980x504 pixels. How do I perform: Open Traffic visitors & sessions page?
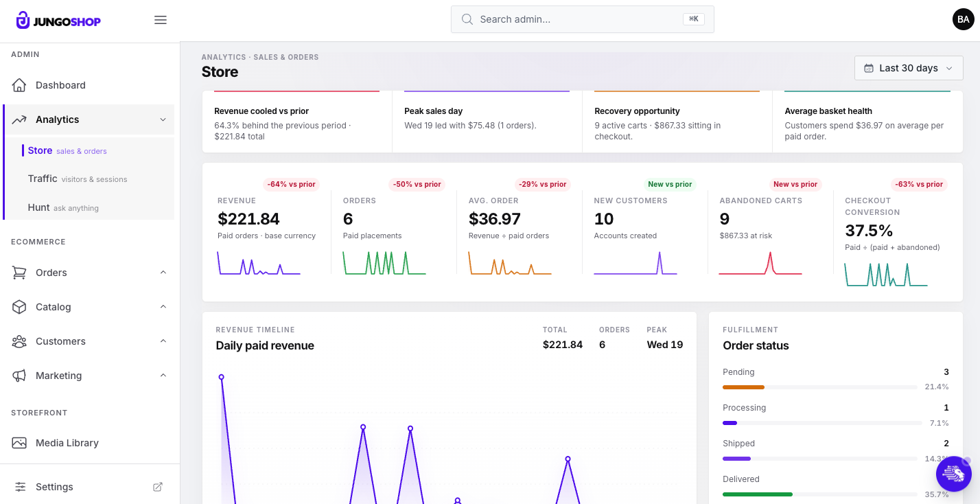coord(78,179)
